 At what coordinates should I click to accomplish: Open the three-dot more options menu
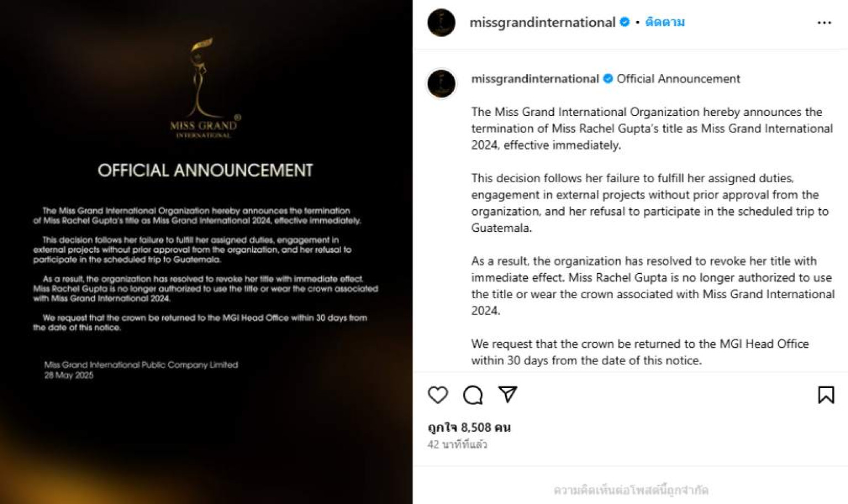824,23
